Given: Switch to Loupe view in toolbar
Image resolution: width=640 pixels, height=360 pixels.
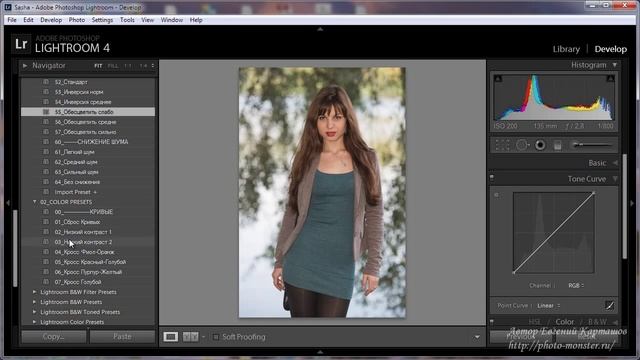Looking at the screenshot, I should (171, 337).
